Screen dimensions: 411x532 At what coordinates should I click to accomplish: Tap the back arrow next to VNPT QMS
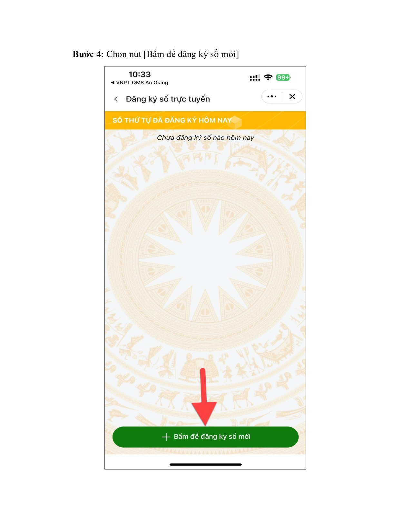tap(113, 83)
